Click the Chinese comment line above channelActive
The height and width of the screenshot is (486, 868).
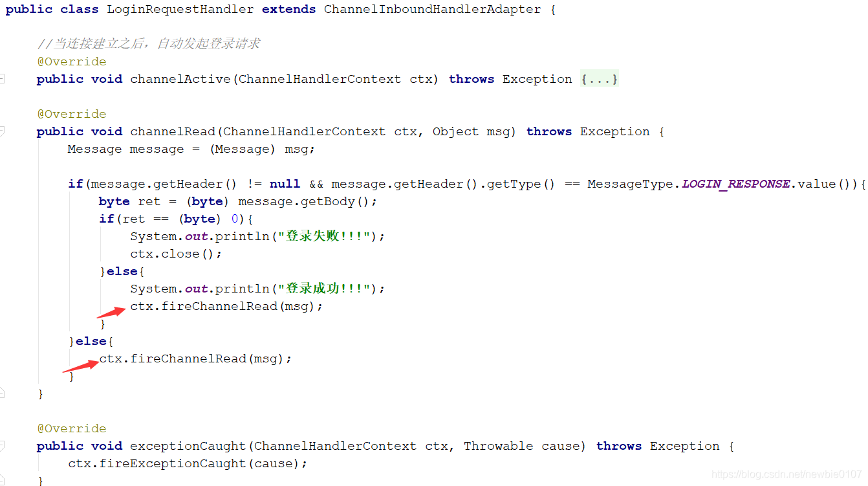click(x=149, y=43)
